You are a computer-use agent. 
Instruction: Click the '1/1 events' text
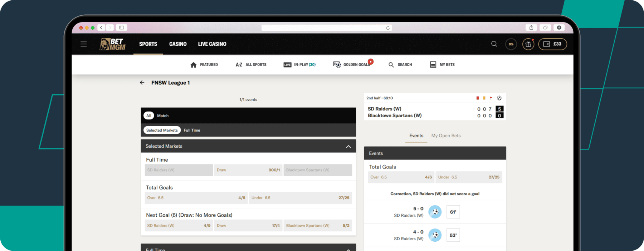248,100
